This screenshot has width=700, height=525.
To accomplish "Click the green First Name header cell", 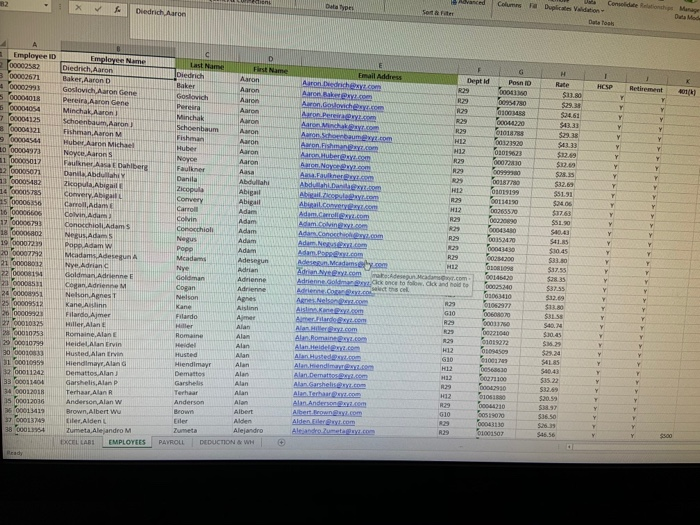I will tap(271, 70).
